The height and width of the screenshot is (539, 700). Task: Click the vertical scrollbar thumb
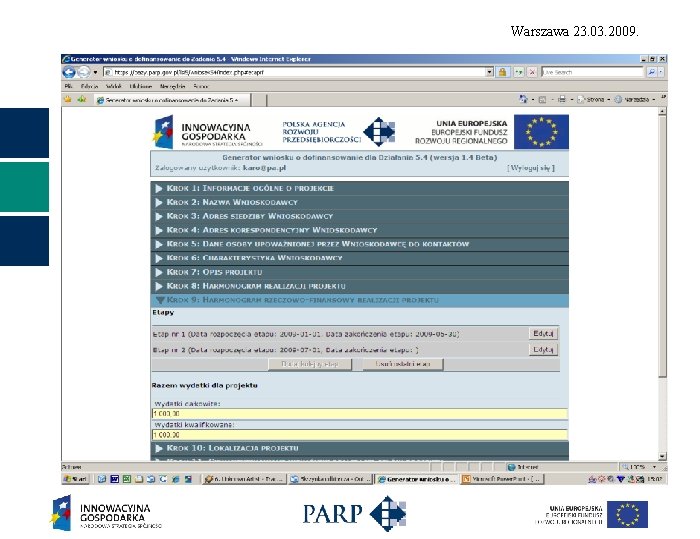click(x=662, y=247)
